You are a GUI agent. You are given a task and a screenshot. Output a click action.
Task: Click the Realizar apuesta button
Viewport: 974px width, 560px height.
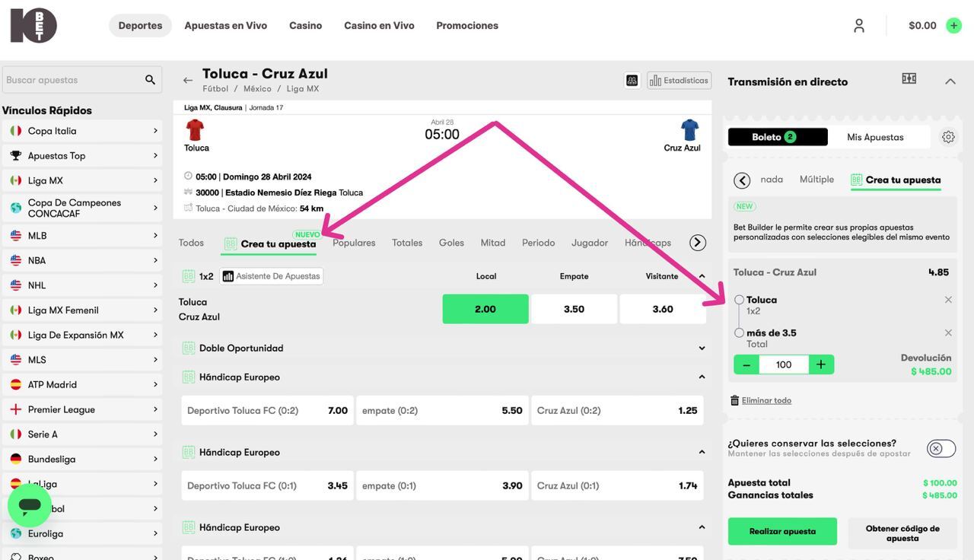pyautogui.click(x=782, y=532)
